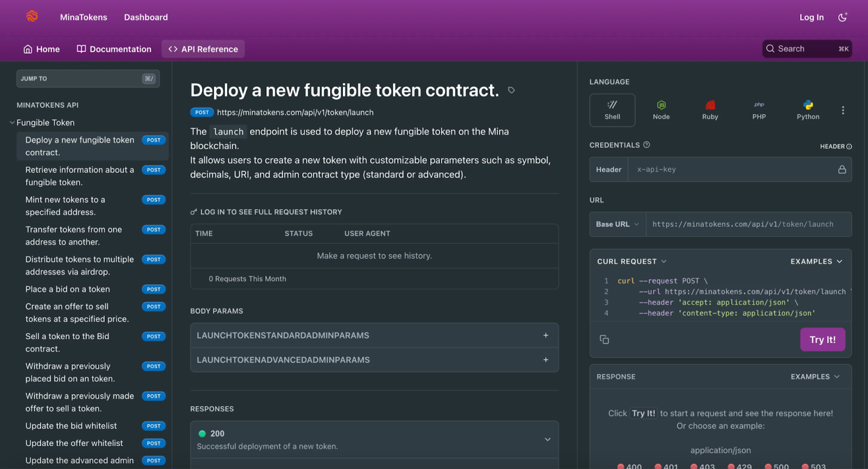Collapse the Fungible Token tree section
This screenshot has height=469, width=868.
pyautogui.click(x=12, y=123)
